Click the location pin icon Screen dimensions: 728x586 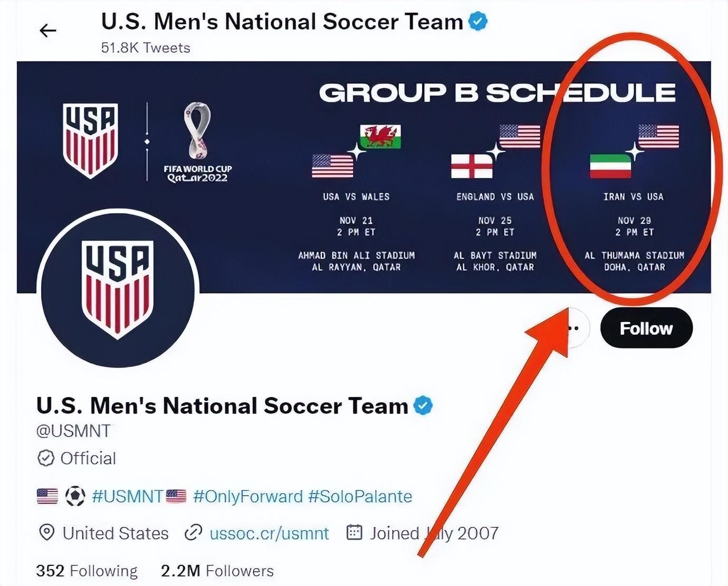click(x=47, y=533)
